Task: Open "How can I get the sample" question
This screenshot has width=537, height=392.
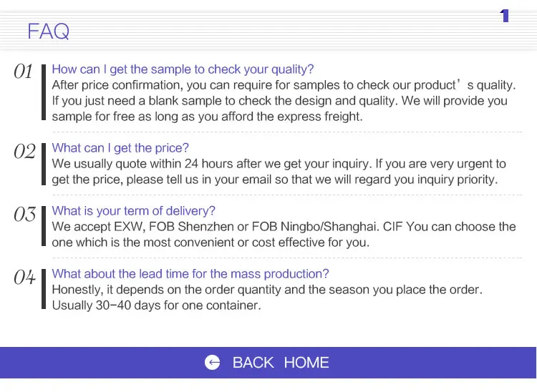Action: pyautogui.click(x=183, y=69)
